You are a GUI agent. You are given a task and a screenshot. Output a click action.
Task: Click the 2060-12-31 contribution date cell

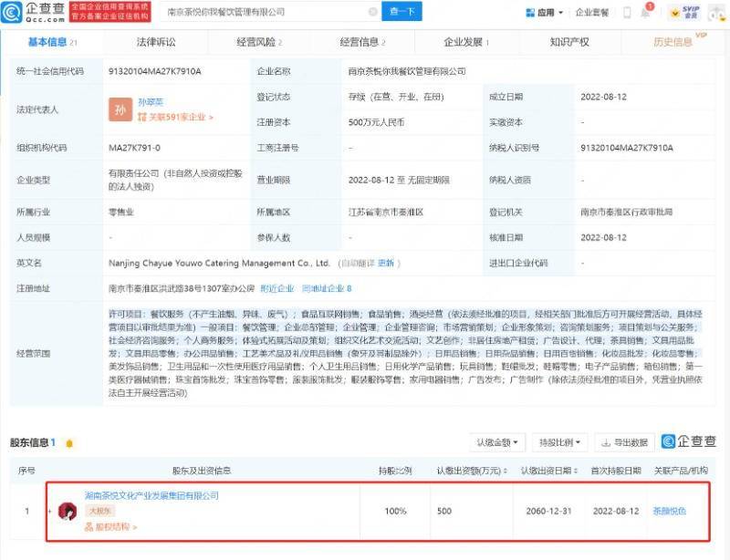(x=548, y=511)
